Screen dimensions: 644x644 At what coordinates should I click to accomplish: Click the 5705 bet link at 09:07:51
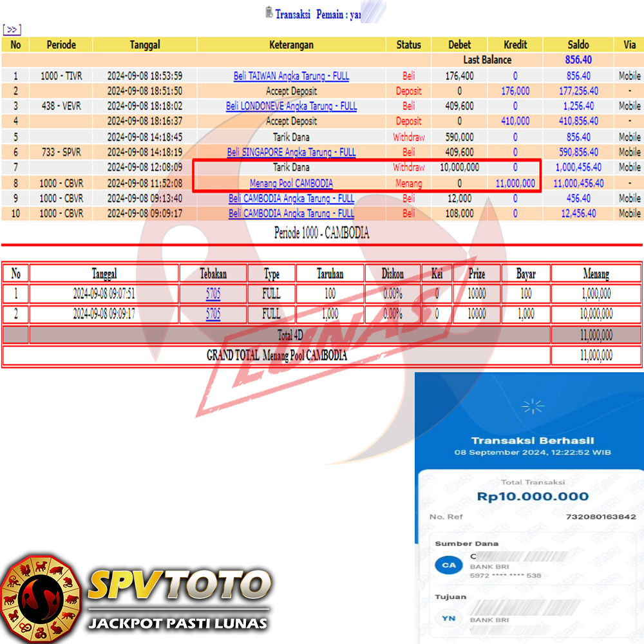tap(213, 294)
